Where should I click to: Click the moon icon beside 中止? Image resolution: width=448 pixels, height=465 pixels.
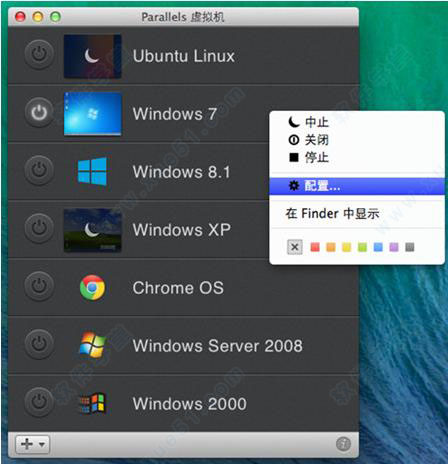[294, 122]
